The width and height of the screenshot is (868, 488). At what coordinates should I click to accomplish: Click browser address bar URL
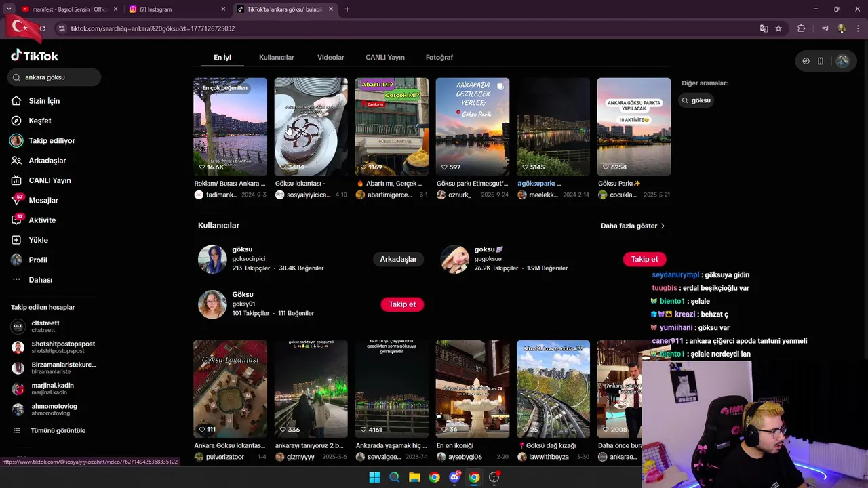[153, 28]
